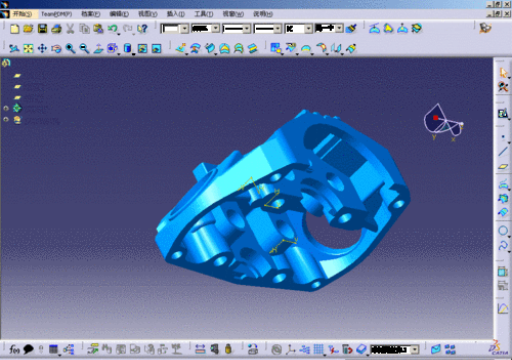
Task: Activate the Fly mode airplane icon
Action: pos(14,49)
